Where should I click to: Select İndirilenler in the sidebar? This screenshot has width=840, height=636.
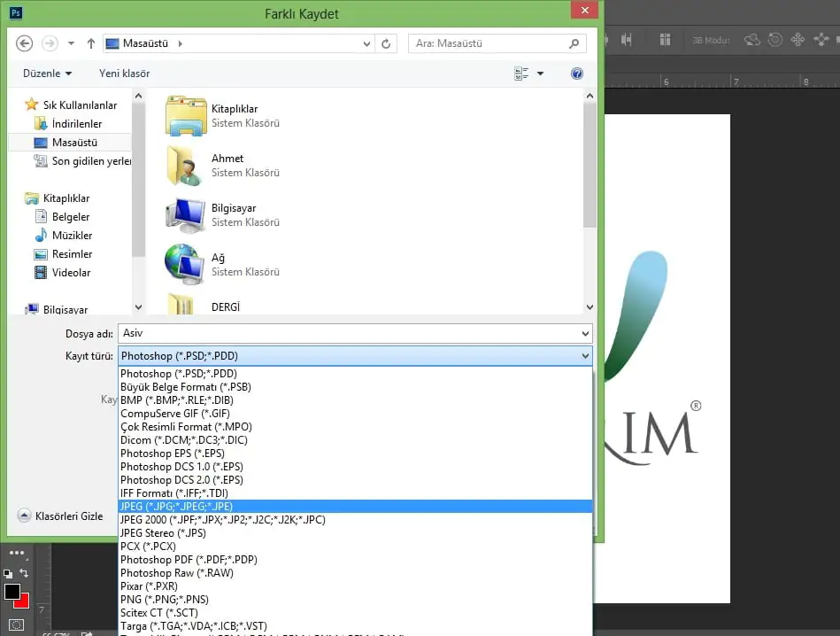click(76, 124)
